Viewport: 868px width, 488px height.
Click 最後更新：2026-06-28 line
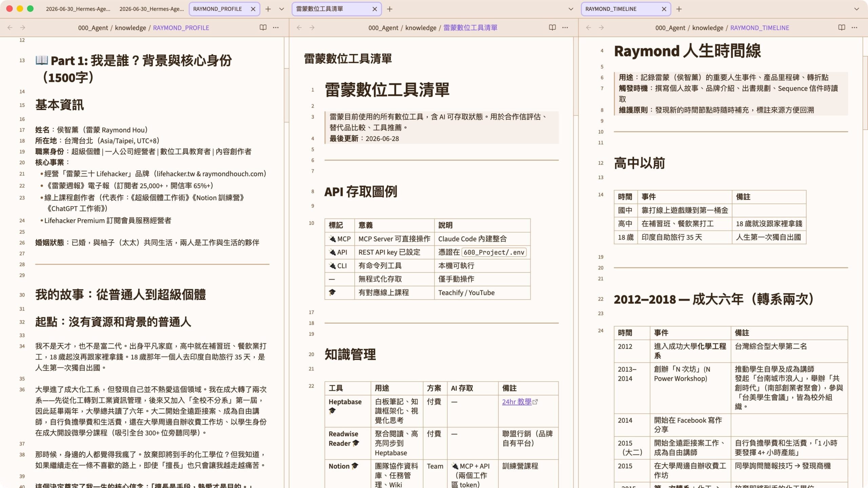(364, 139)
